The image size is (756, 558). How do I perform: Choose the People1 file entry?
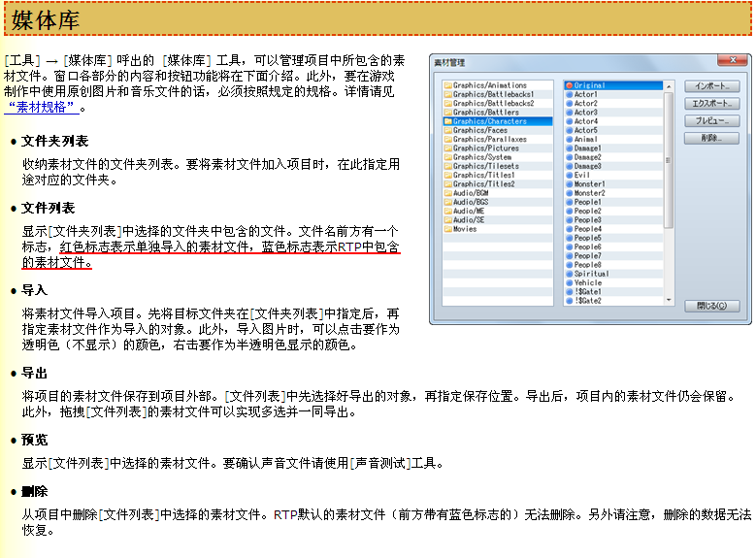coord(613,202)
